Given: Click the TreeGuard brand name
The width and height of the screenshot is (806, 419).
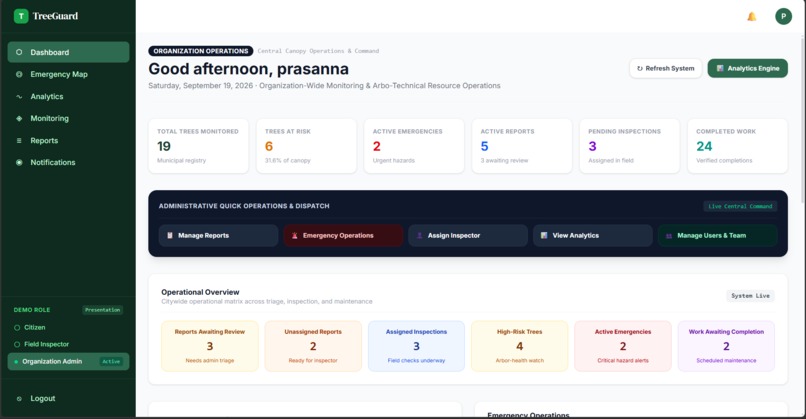Looking at the screenshot, I should 56,16.
